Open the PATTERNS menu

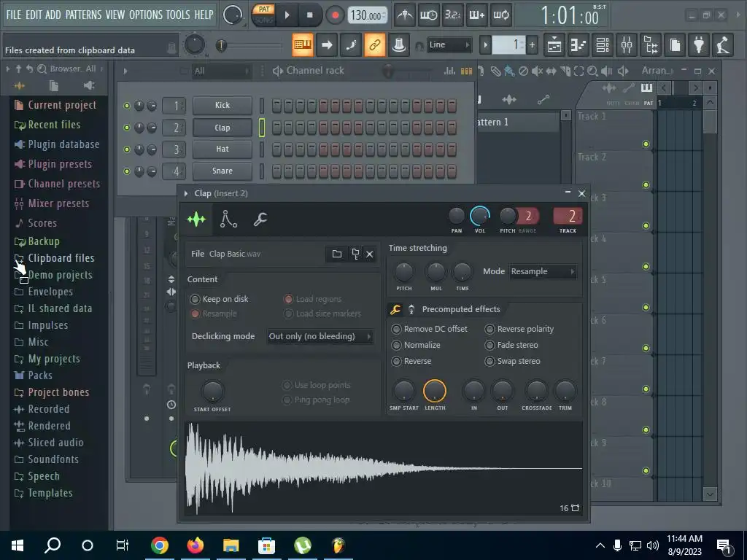pos(83,15)
